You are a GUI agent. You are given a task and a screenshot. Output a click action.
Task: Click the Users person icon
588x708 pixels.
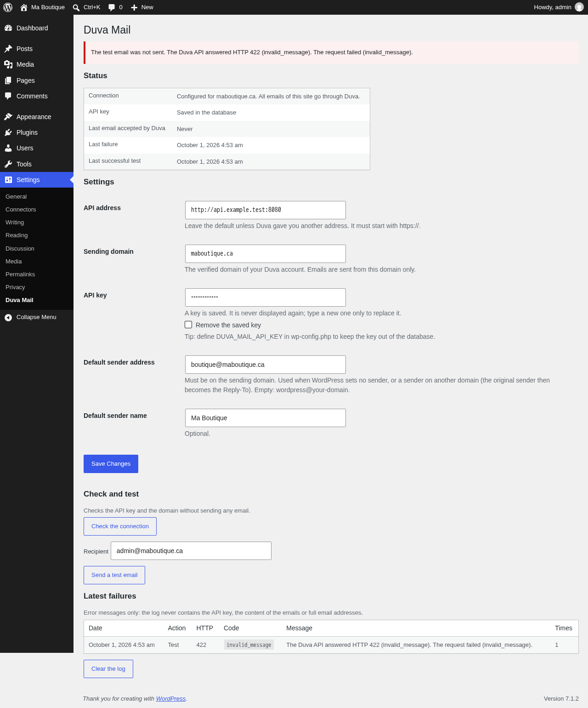[8, 148]
